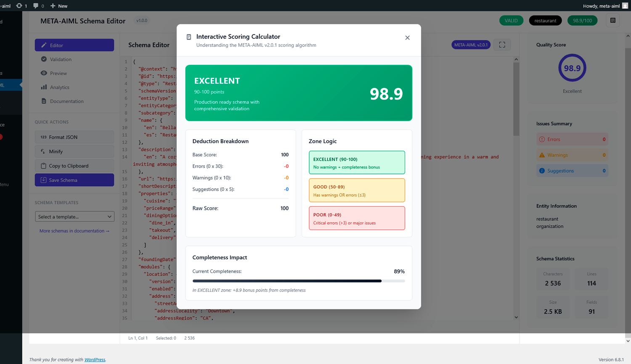Click the GOOD (50-89) zone card

(357, 190)
